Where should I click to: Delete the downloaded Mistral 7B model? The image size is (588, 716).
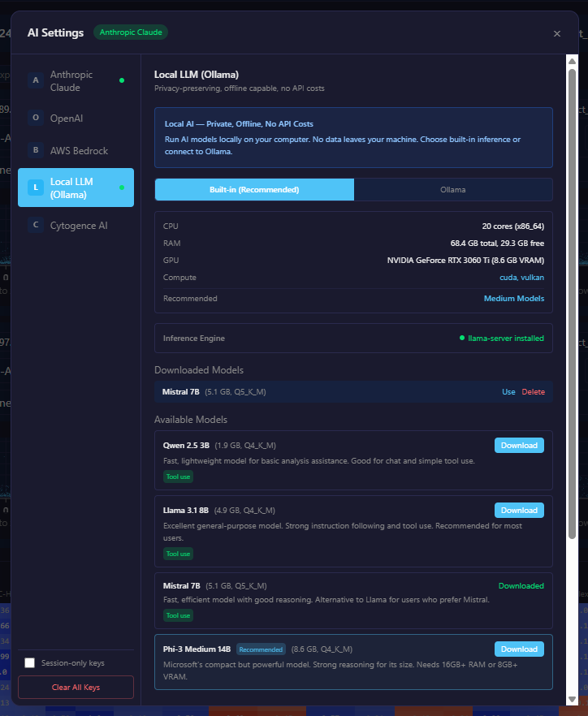pyautogui.click(x=533, y=392)
